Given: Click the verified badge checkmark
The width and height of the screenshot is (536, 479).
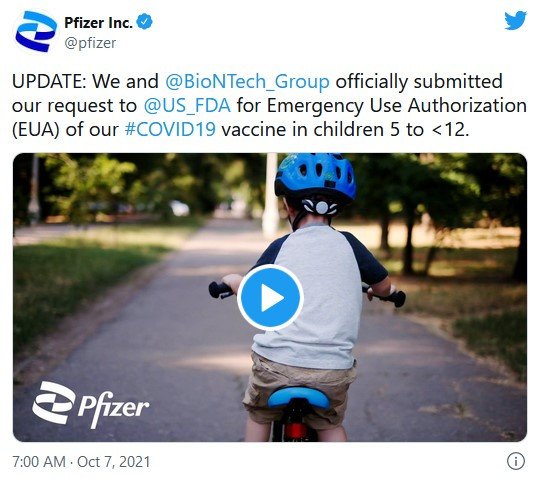Looking at the screenshot, I should coord(145,22).
